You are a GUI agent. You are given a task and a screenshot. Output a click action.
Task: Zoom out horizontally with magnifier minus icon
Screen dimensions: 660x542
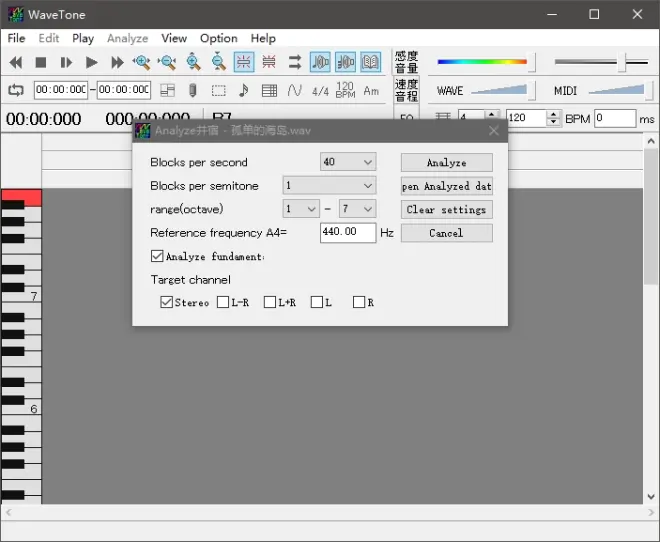point(167,62)
